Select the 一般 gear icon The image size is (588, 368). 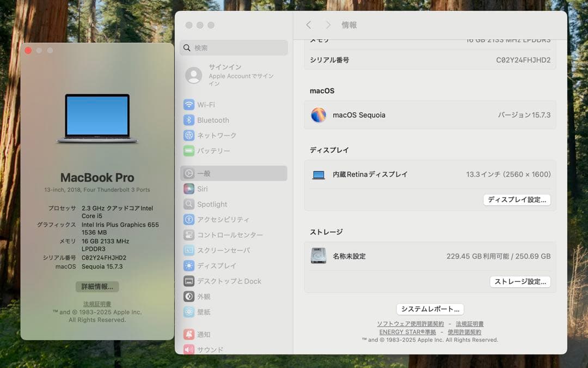pyautogui.click(x=188, y=173)
